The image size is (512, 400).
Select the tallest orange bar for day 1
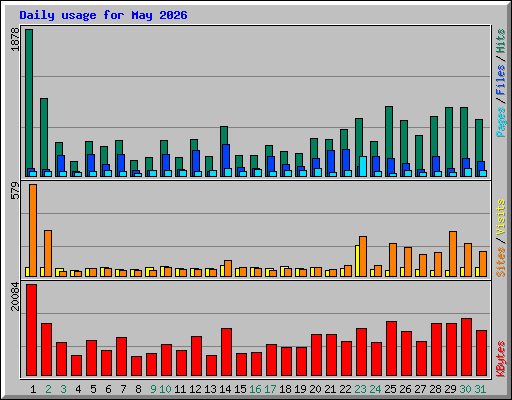click(x=33, y=230)
